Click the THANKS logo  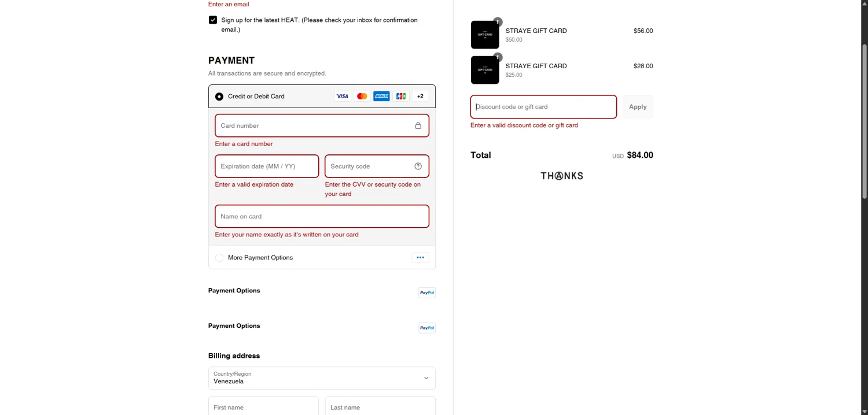[562, 176]
